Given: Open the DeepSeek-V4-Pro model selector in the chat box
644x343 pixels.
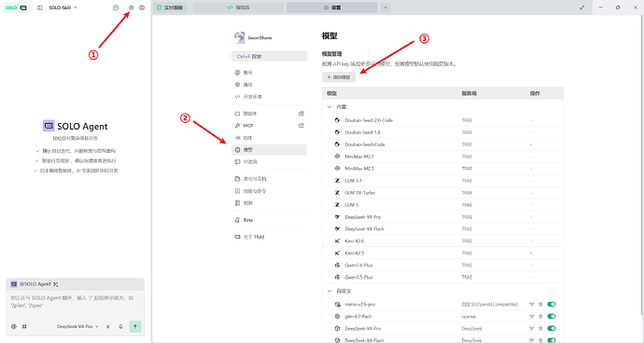Looking at the screenshot, I should (x=77, y=326).
